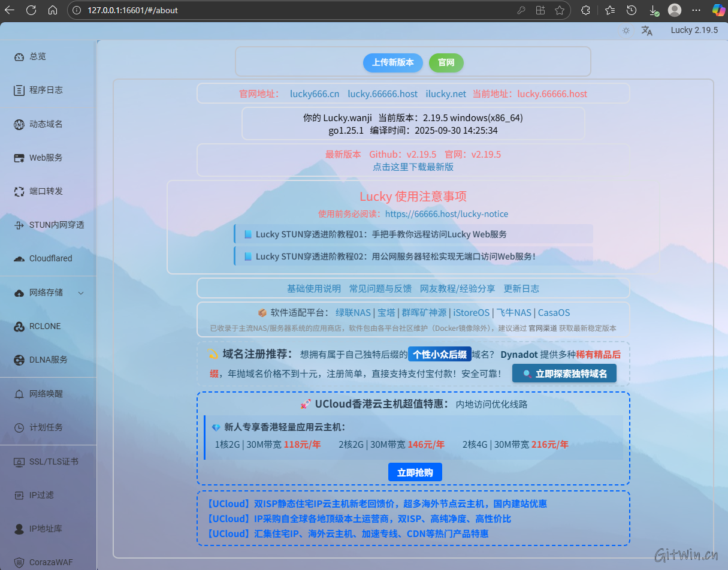Open the CasaOS platform link

point(554,313)
